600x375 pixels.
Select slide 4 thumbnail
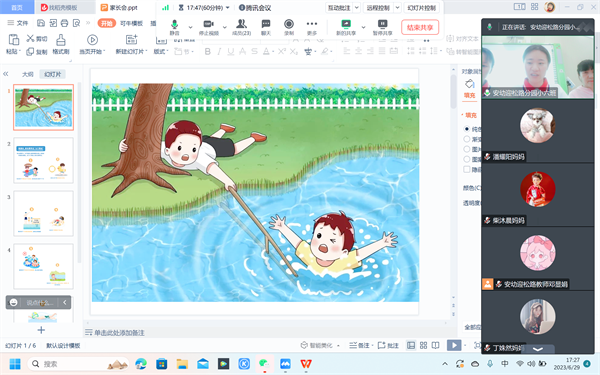pos(44,266)
